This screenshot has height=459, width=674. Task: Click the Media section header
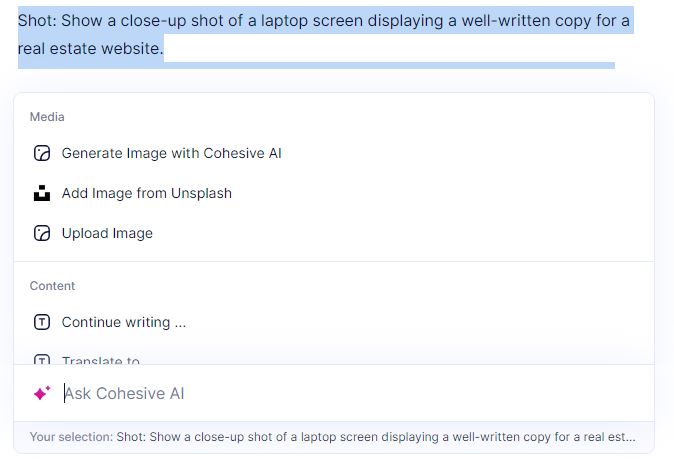pos(47,117)
